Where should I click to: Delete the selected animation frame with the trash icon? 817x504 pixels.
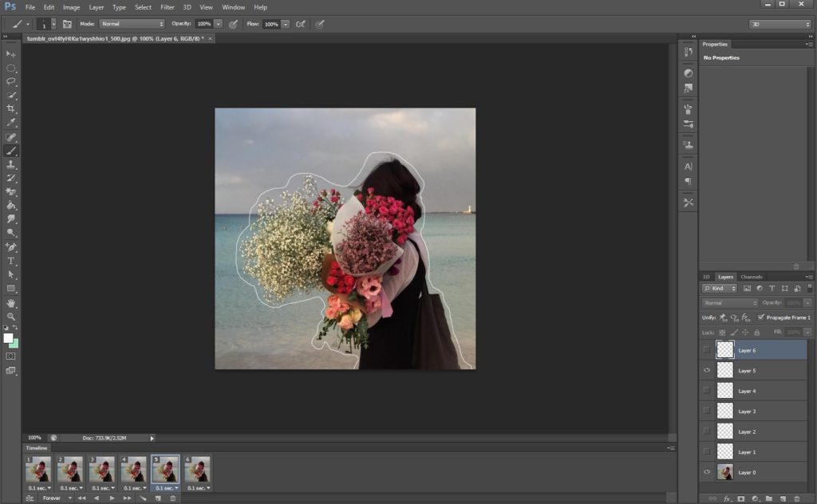172,498
